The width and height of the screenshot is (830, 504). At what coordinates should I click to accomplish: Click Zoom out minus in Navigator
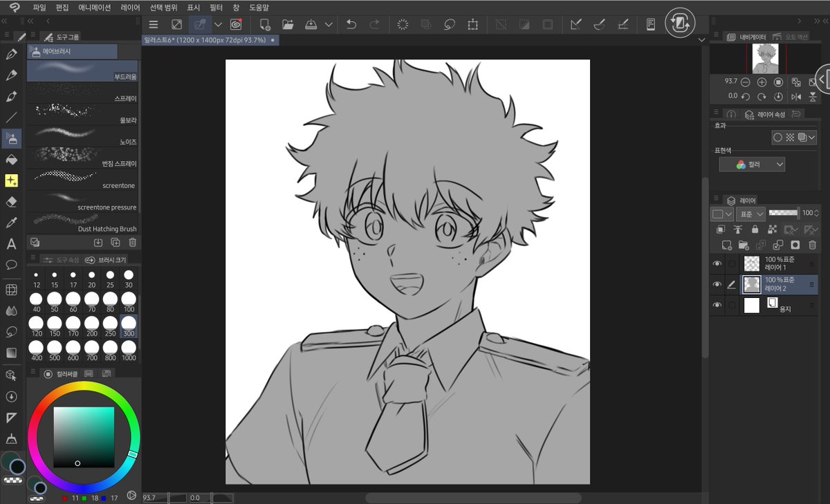click(746, 82)
